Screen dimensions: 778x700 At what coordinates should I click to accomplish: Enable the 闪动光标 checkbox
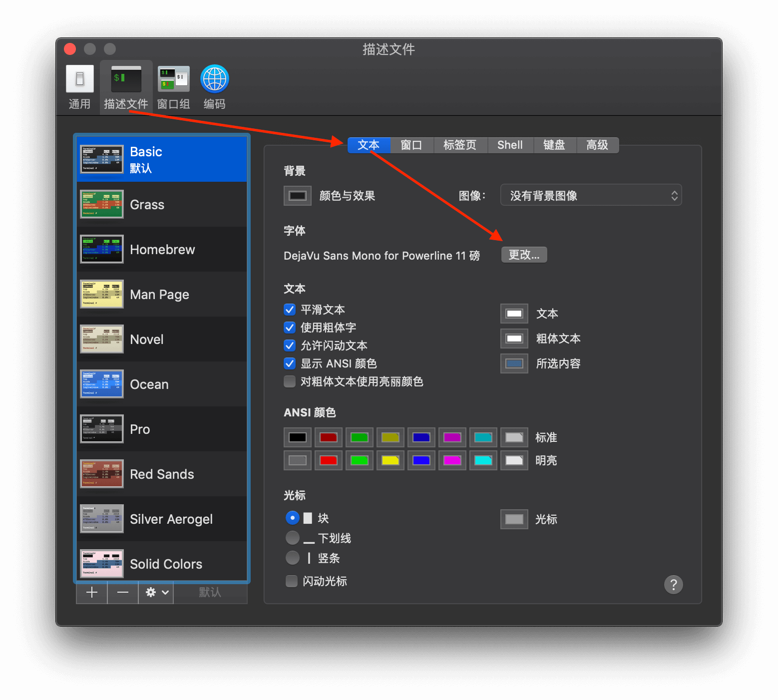pyautogui.click(x=292, y=581)
